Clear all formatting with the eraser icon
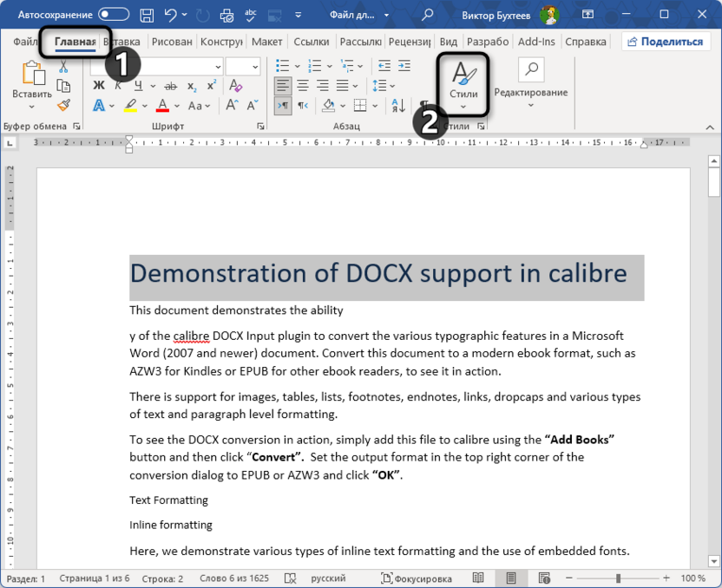This screenshot has height=588, width=722. pyautogui.click(x=236, y=86)
